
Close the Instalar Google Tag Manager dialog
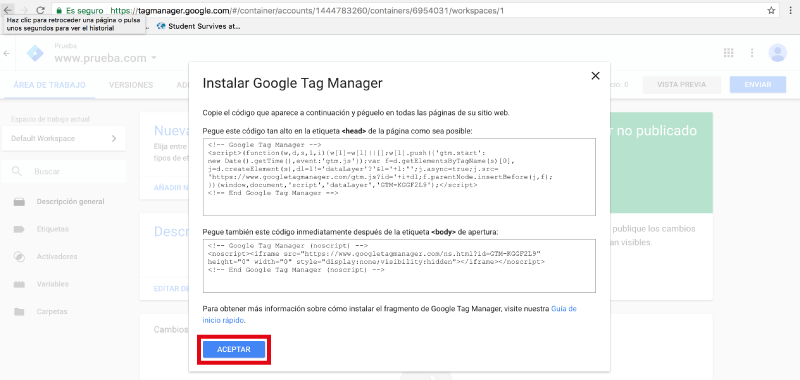click(595, 75)
